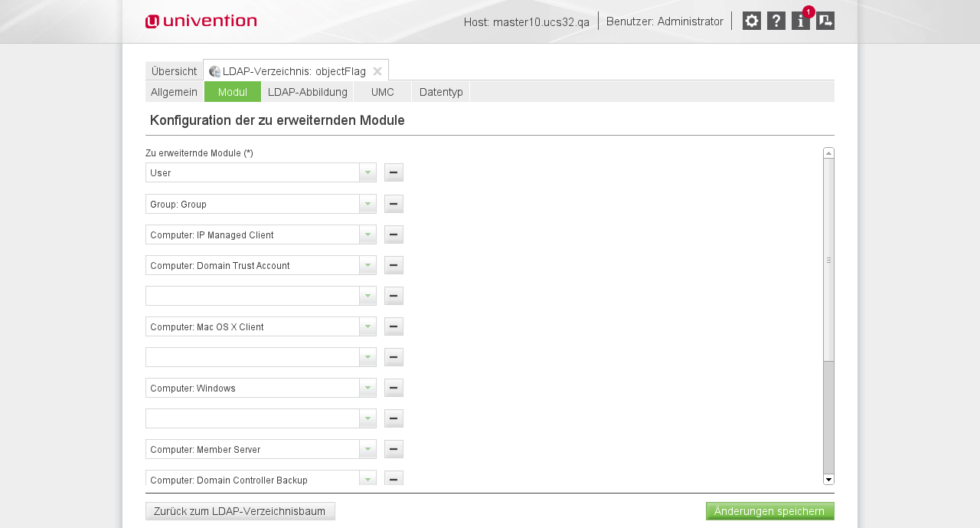Remove the User module entry

coord(394,173)
